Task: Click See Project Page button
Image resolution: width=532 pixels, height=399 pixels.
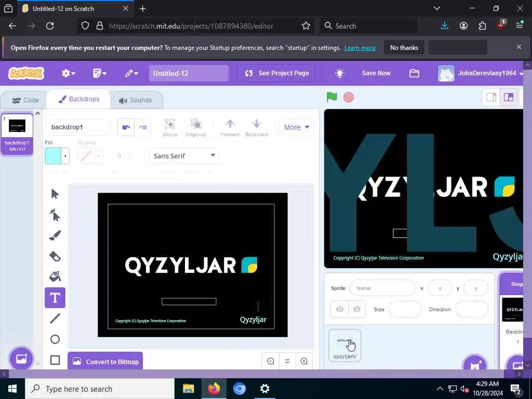Action: (x=276, y=73)
